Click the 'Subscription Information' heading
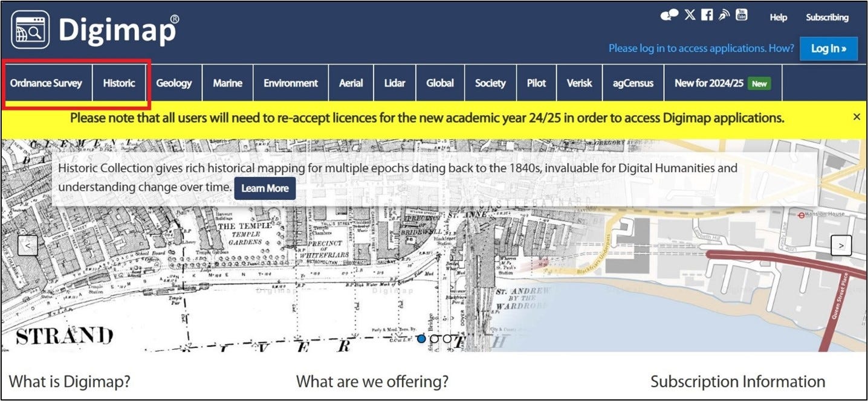The width and height of the screenshot is (868, 401). coord(738,382)
